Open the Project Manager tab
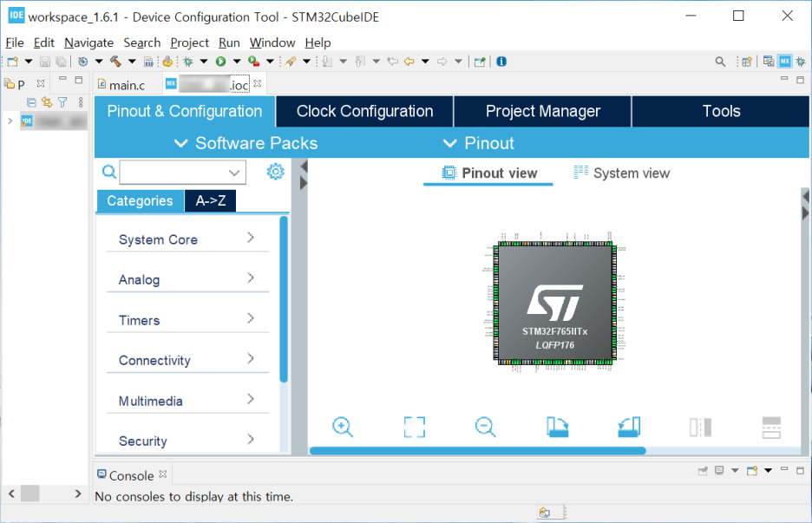Screen dimensions: 812x523 pyautogui.click(x=543, y=111)
